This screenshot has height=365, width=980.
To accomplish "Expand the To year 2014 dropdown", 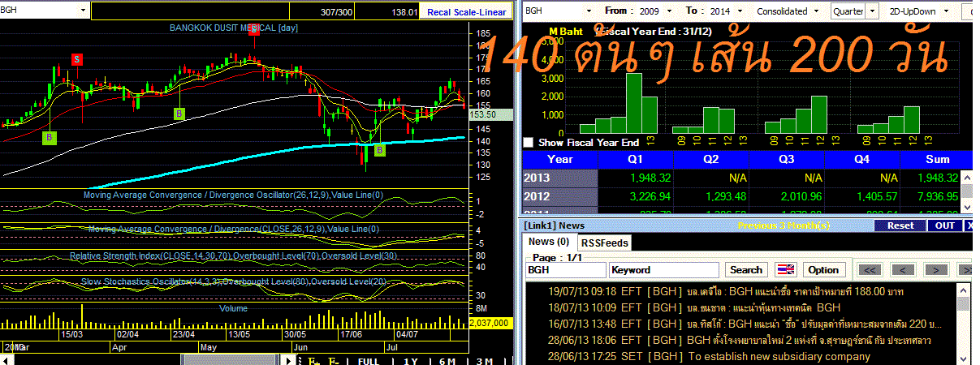I will [740, 11].
